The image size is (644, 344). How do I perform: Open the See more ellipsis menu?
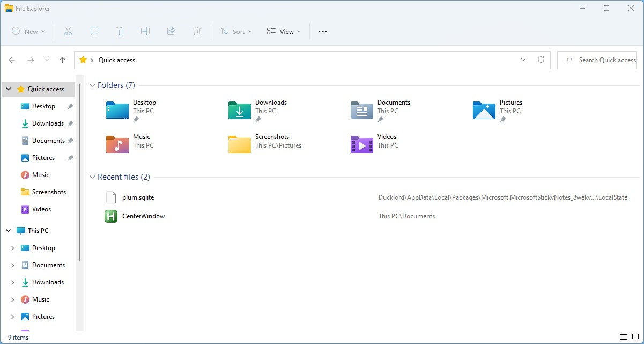[323, 32]
